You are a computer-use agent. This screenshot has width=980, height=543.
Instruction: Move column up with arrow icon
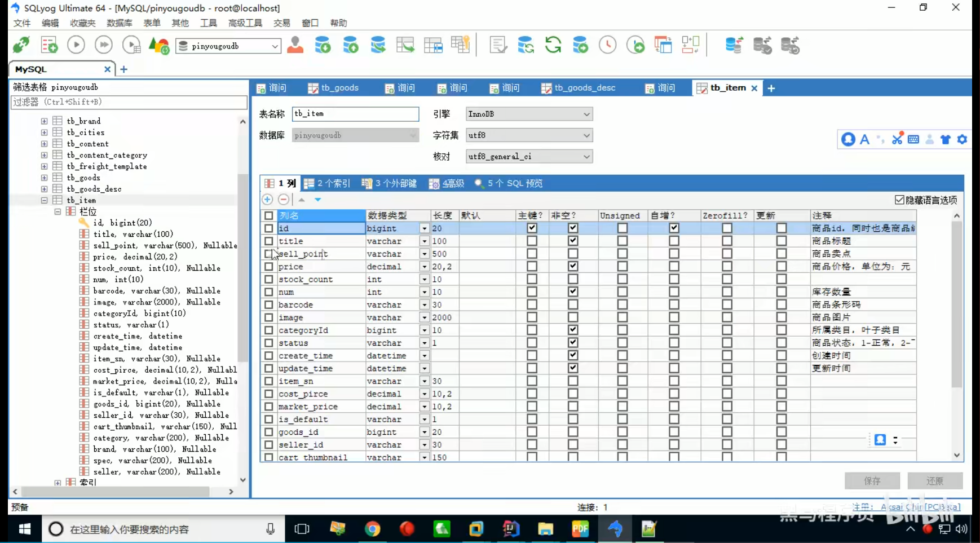(x=302, y=200)
